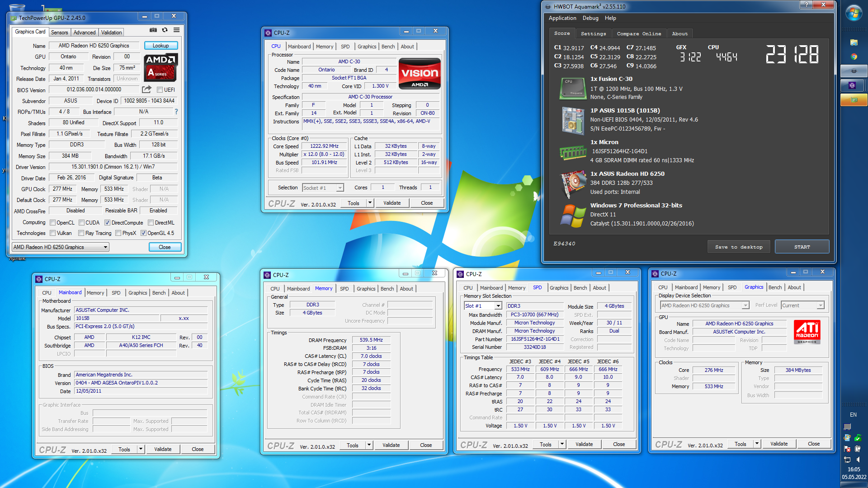Click the Fusion C-30 CPU chip icon in Aquamark
868x488 pixels.
pyautogui.click(x=573, y=88)
